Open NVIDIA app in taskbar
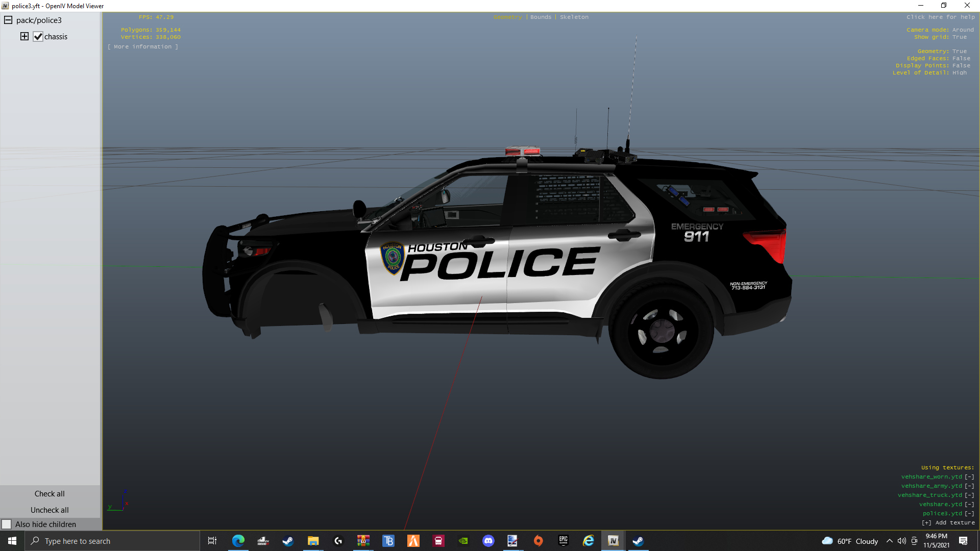The height and width of the screenshot is (551, 980). [x=463, y=541]
